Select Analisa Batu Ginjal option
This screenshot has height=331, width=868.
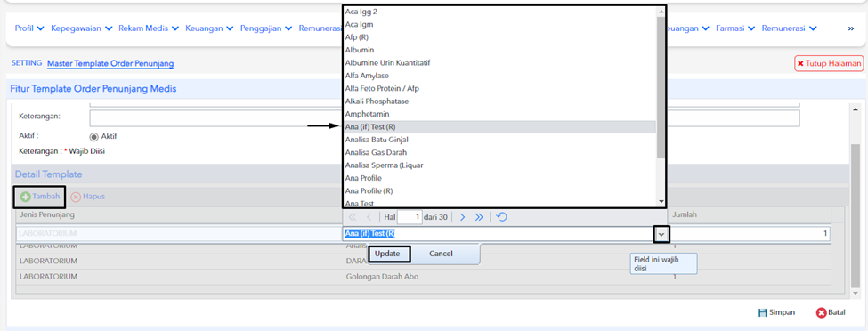click(x=499, y=140)
